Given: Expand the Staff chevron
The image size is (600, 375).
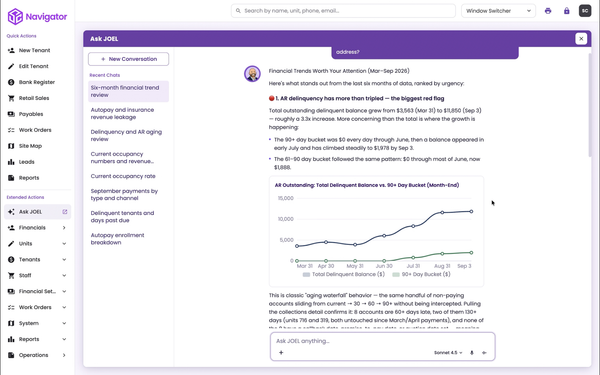Looking at the screenshot, I should [x=64, y=276].
